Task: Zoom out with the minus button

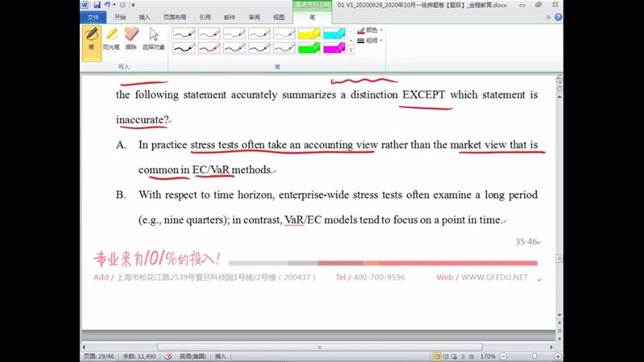Action: point(503,356)
